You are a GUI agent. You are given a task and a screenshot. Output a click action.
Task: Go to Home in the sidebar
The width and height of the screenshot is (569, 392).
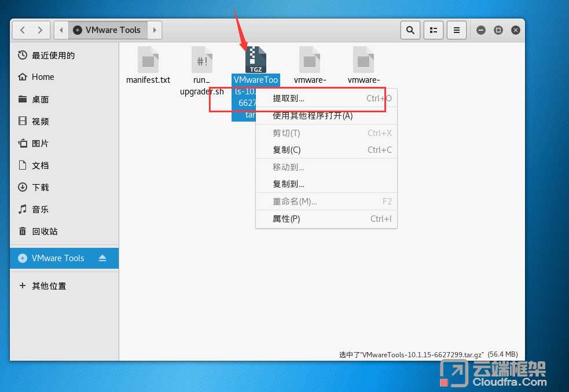pos(64,77)
